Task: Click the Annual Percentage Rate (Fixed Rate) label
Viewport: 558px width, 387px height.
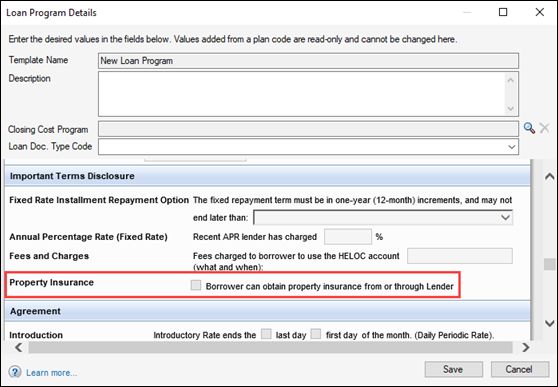Action: click(x=88, y=237)
